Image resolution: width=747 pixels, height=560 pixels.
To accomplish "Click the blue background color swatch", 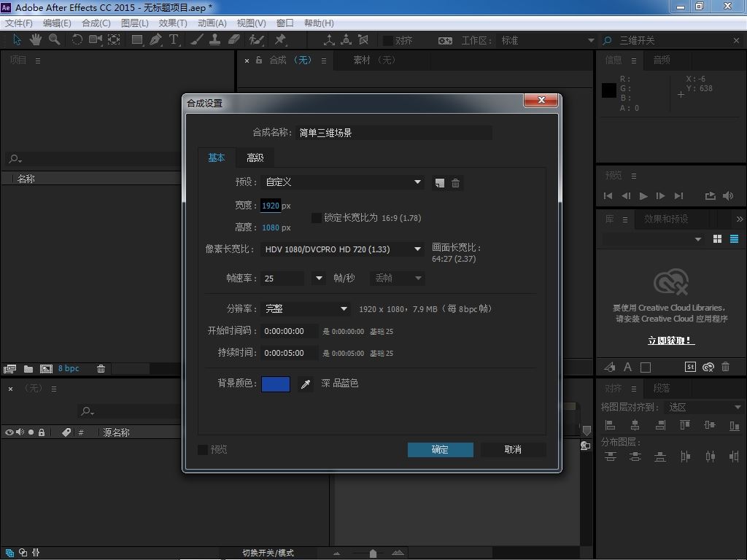I will (x=275, y=384).
